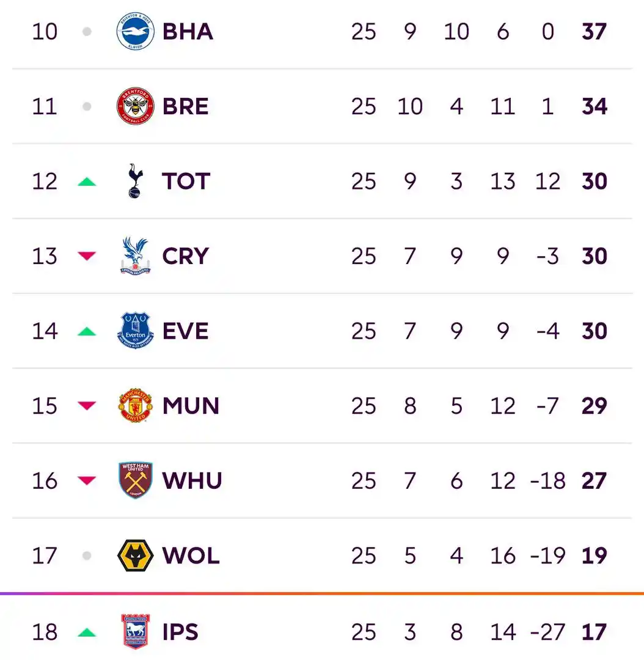Viewport: 644px width, 660px height.
Task: Click the Manchester United crest
Action: 135,406
